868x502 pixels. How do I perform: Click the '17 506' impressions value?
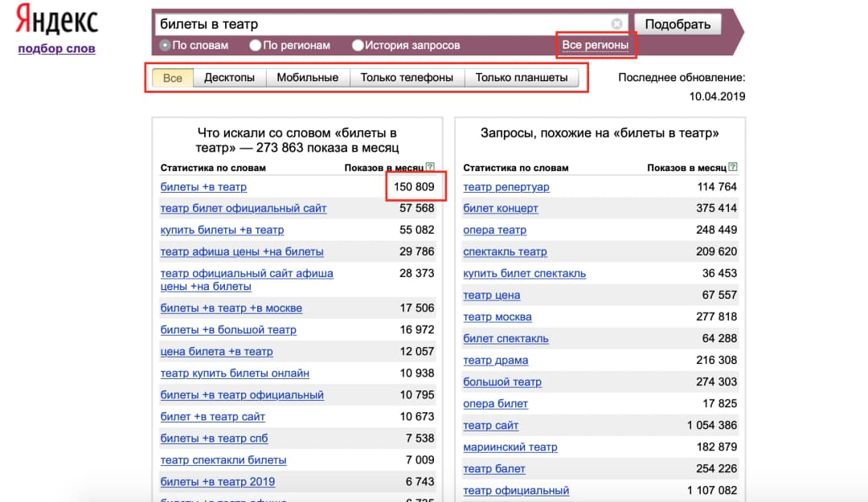tap(417, 308)
